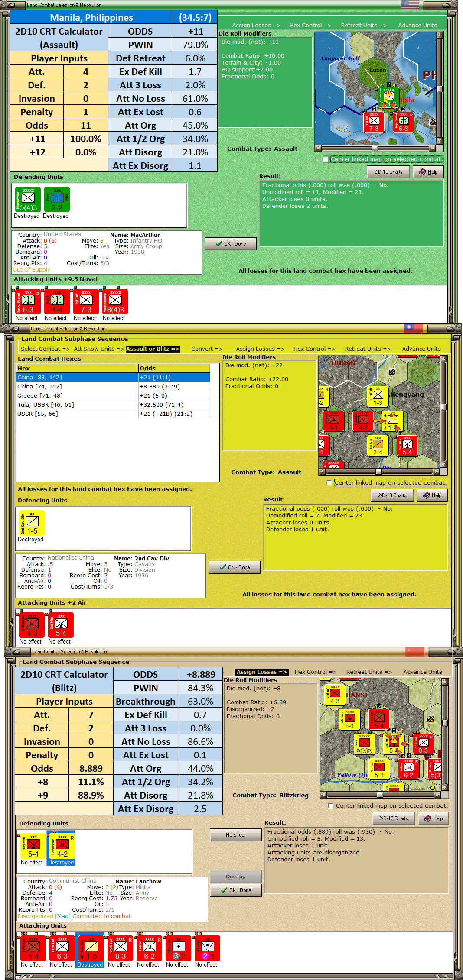Open Select Combat step in yellow window

coord(45,349)
